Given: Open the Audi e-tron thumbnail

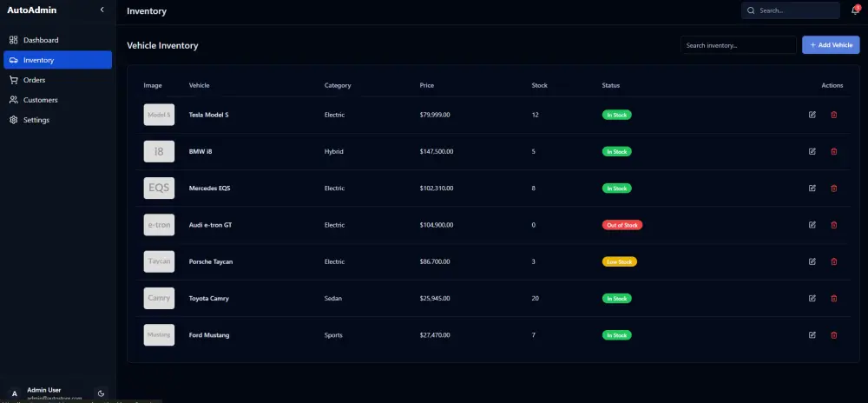Looking at the screenshot, I should click(x=159, y=225).
